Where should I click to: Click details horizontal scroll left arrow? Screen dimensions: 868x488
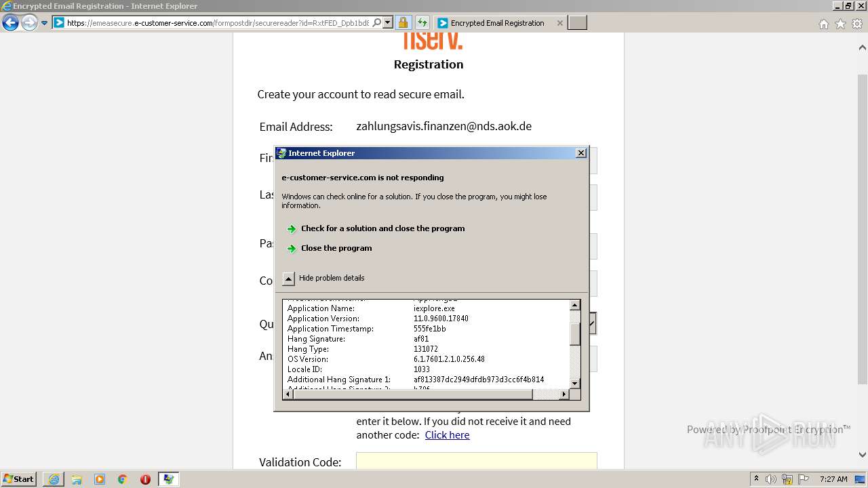tap(288, 394)
